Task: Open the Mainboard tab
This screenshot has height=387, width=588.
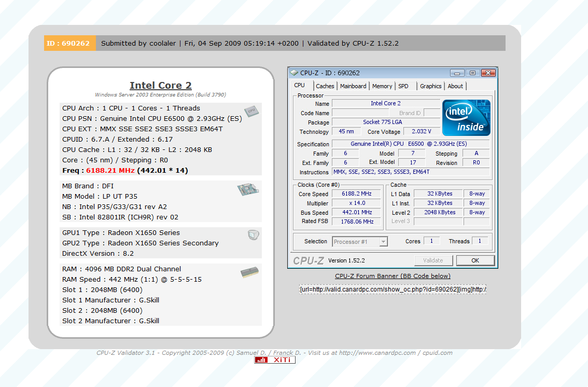Action: click(353, 86)
